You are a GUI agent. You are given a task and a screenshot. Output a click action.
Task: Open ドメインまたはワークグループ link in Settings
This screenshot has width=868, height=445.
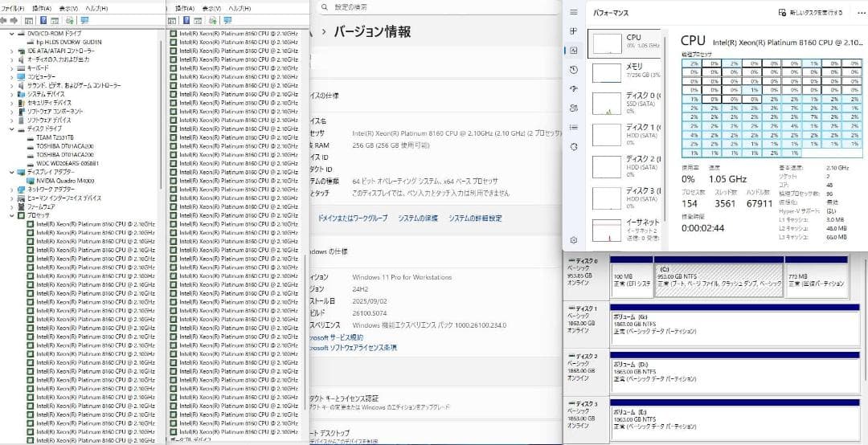point(353,218)
